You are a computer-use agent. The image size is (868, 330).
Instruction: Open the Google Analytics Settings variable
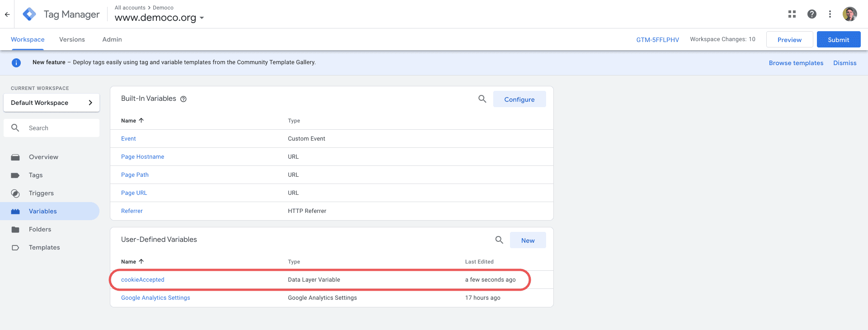pyautogui.click(x=156, y=298)
